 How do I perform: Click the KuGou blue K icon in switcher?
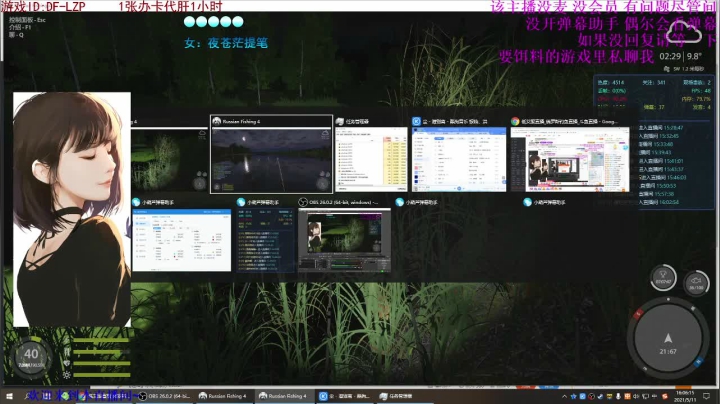[416, 121]
